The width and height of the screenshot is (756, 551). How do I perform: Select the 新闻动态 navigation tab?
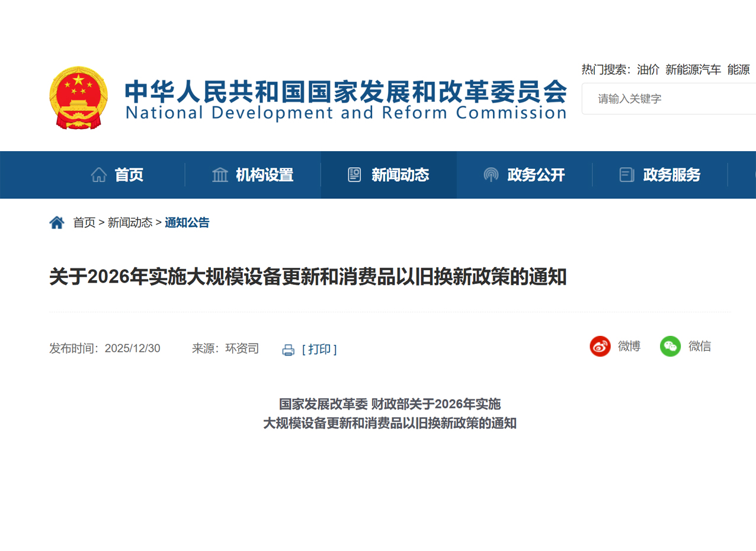[400, 175]
